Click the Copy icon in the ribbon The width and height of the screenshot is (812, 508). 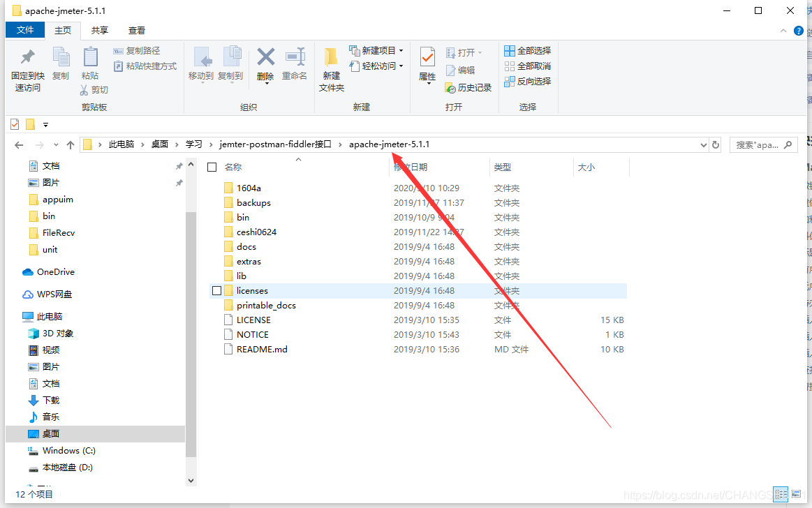coord(61,57)
